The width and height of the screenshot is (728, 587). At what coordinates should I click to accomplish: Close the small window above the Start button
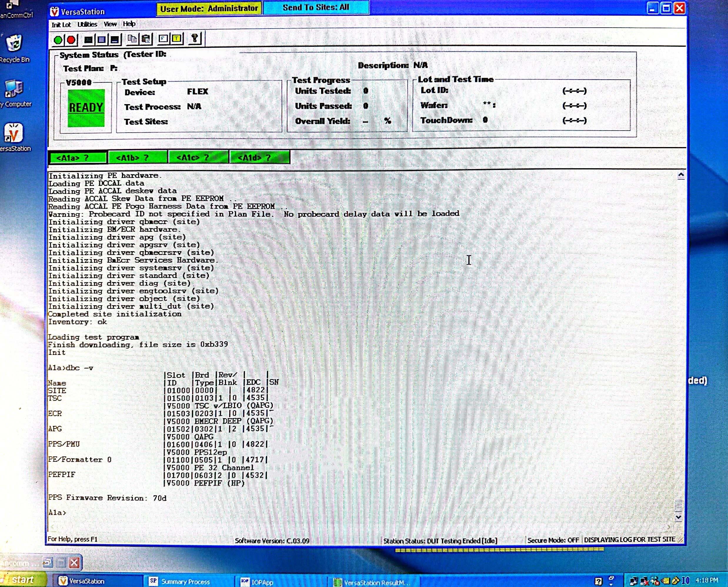74,563
